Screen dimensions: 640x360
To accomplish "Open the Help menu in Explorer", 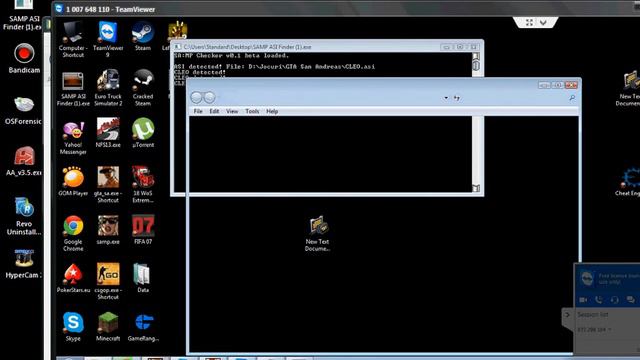I will (272, 111).
